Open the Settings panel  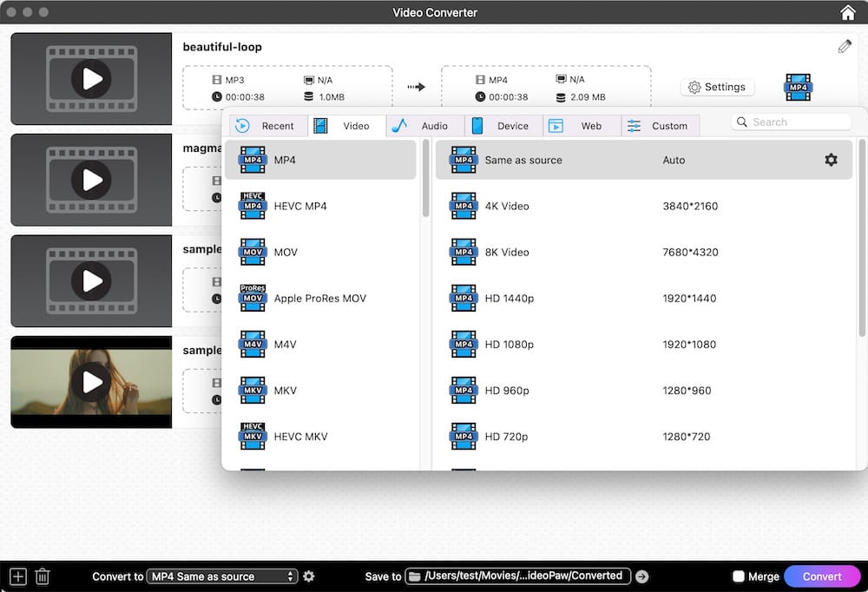click(x=718, y=87)
